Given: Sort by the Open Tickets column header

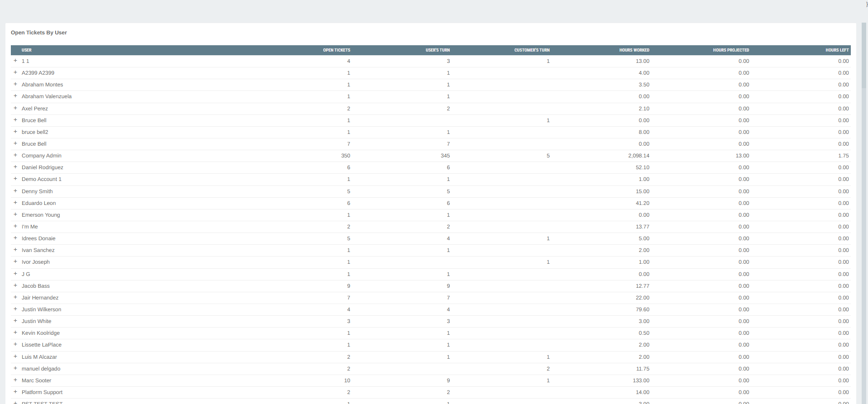Looking at the screenshot, I should pyautogui.click(x=336, y=50).
